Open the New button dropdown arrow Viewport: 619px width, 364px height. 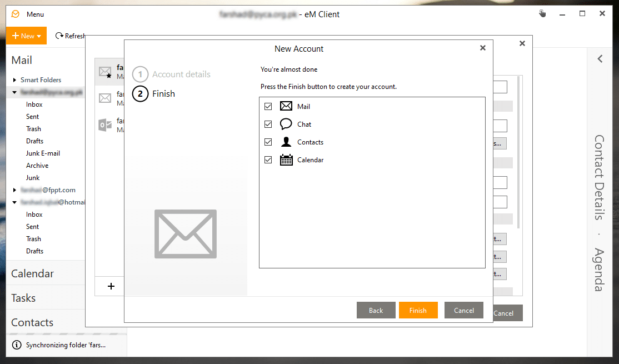(x=39, y=36)
